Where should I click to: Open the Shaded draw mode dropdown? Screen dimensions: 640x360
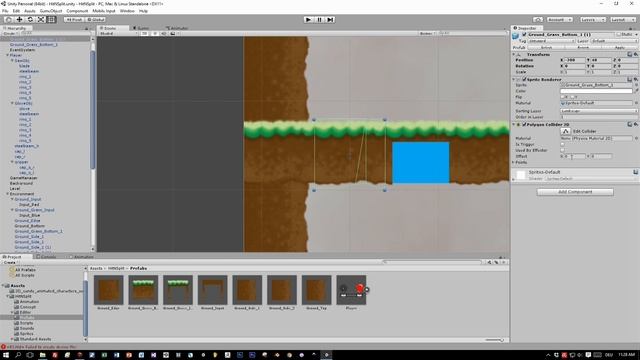(x=118, y=33)
